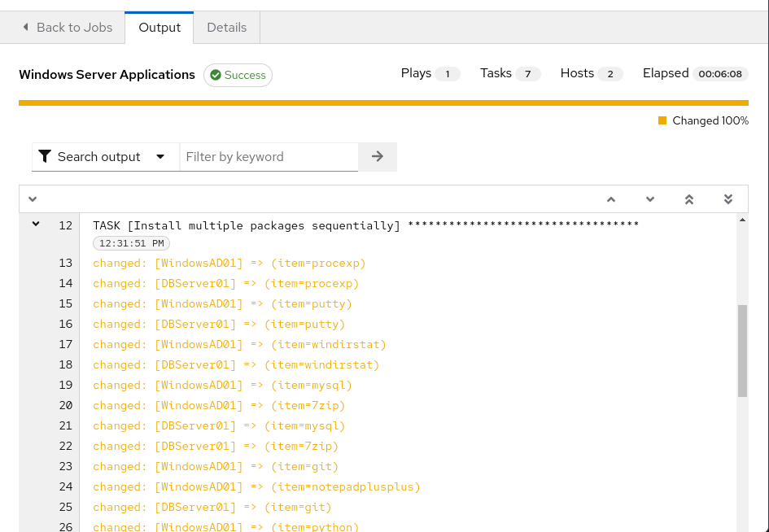Click the output pane scrollbar thumb
This screenshot has width=769, height=532.
[742, 351]
